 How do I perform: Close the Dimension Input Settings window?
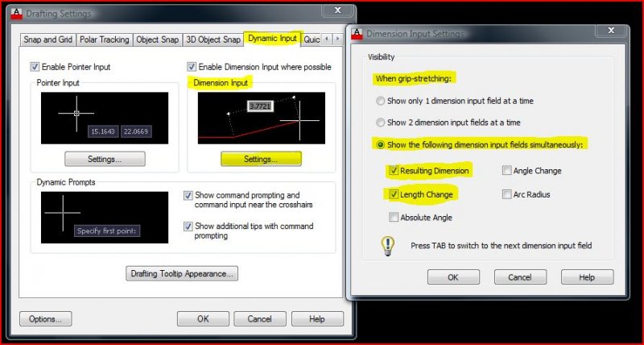(x=611, y=31)
